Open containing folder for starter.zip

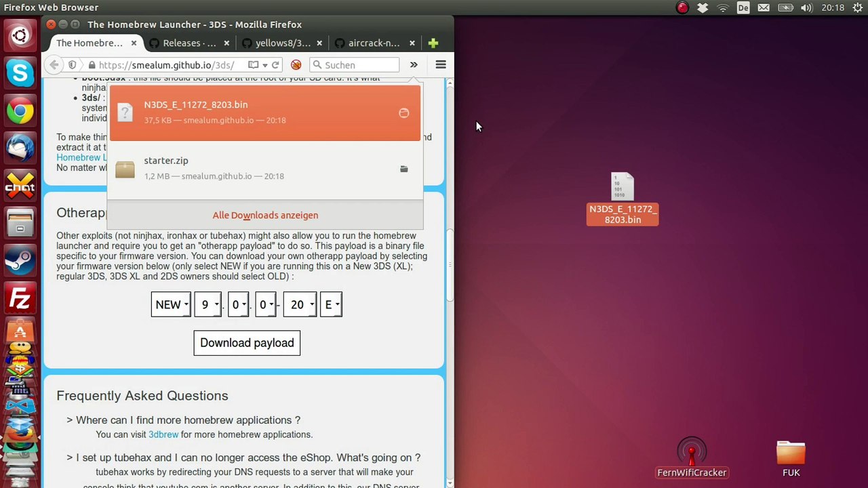pyautogui.click(x=403, y=169)
